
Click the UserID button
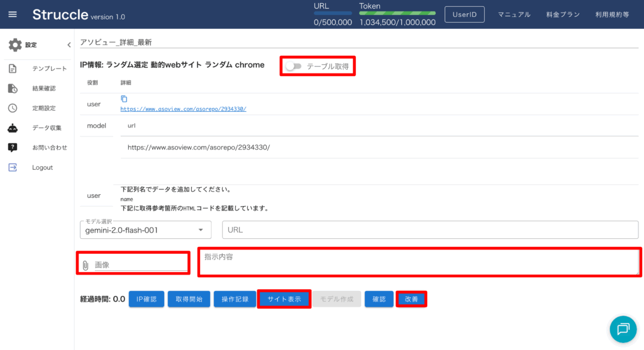tap(464, 14)
